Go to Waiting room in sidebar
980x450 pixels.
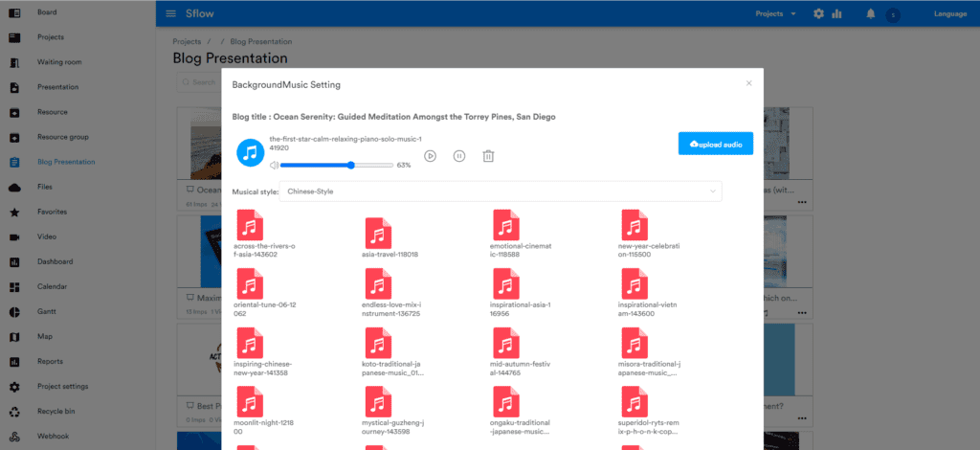coord(59,62)
